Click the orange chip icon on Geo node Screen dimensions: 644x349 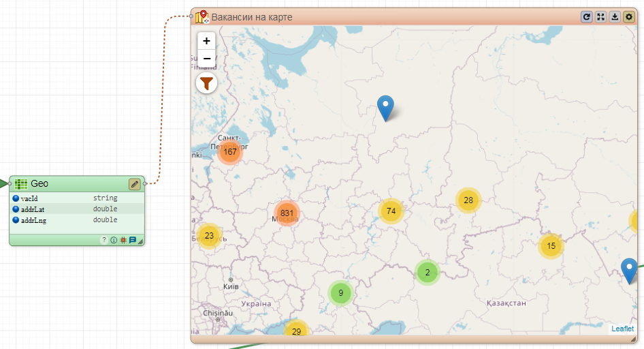pos(123,240)
